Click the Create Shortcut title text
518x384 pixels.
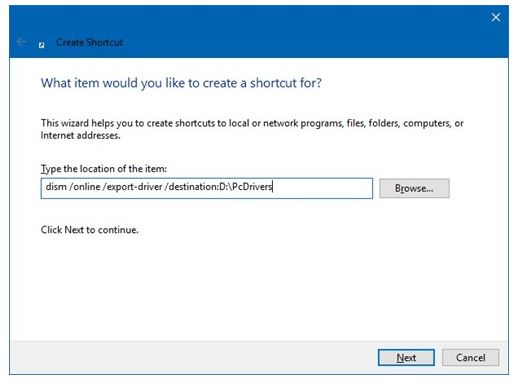pyautogui.click(x=89, y=42)
